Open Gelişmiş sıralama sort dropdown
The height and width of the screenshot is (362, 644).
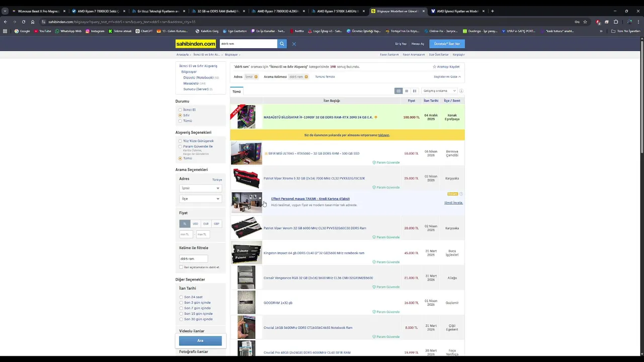(x=439, y=91)
